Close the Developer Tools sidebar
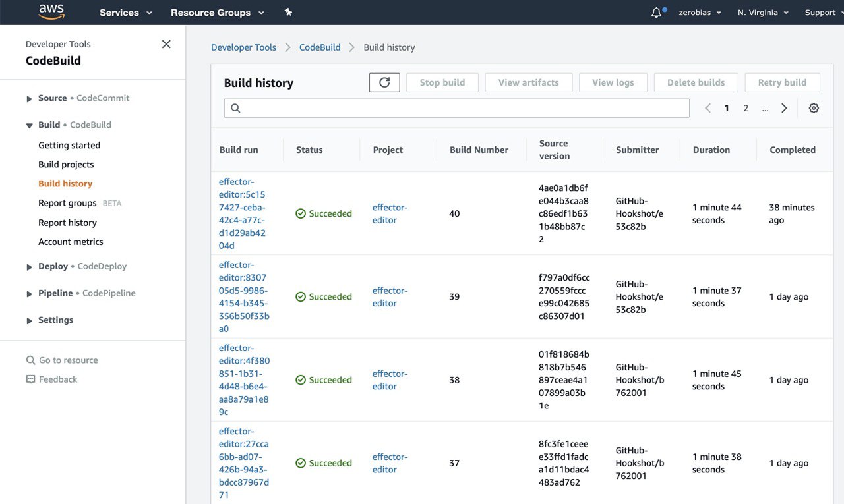 click(166, 44)
